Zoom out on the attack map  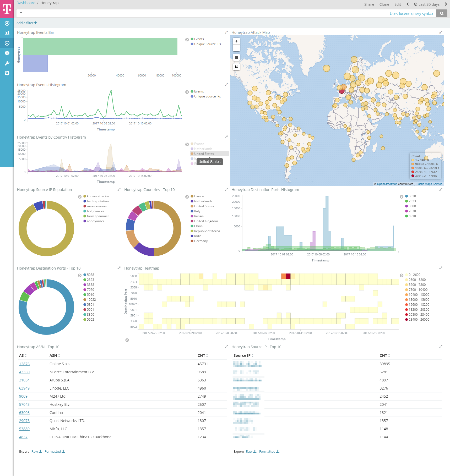tap(236, 48)
